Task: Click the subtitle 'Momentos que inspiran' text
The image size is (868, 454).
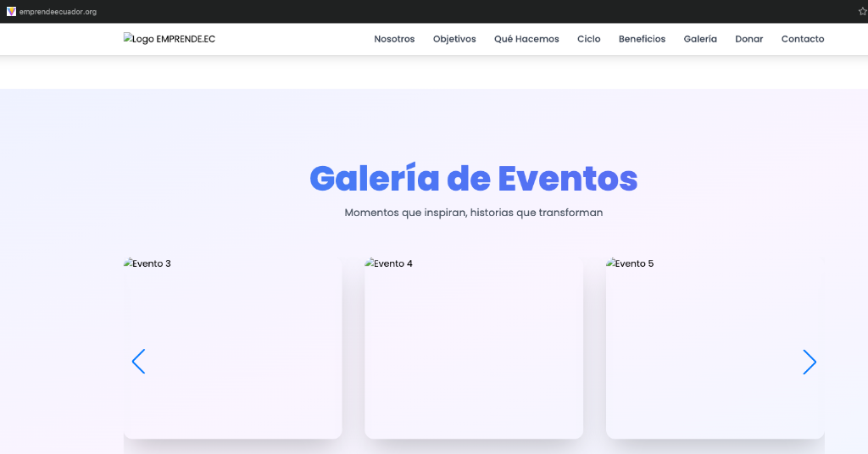Action: click(473, 213)
